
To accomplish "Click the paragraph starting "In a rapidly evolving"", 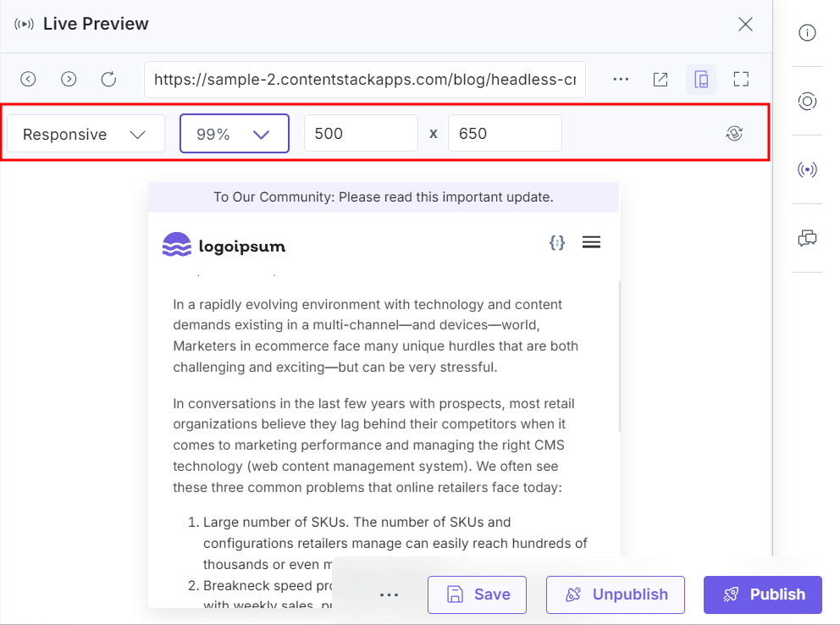I will [x=375, y=336].
